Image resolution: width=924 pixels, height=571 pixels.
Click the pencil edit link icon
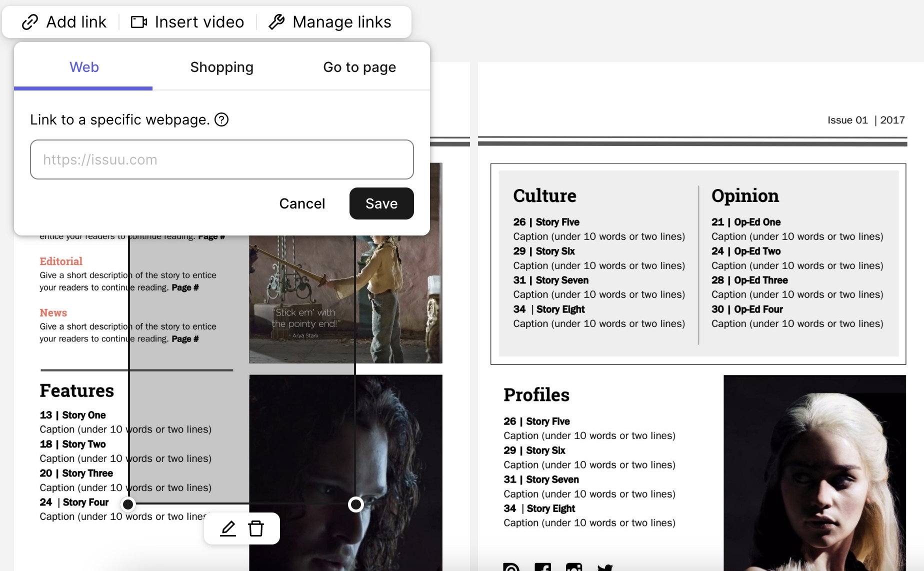[x=228, y=528]
